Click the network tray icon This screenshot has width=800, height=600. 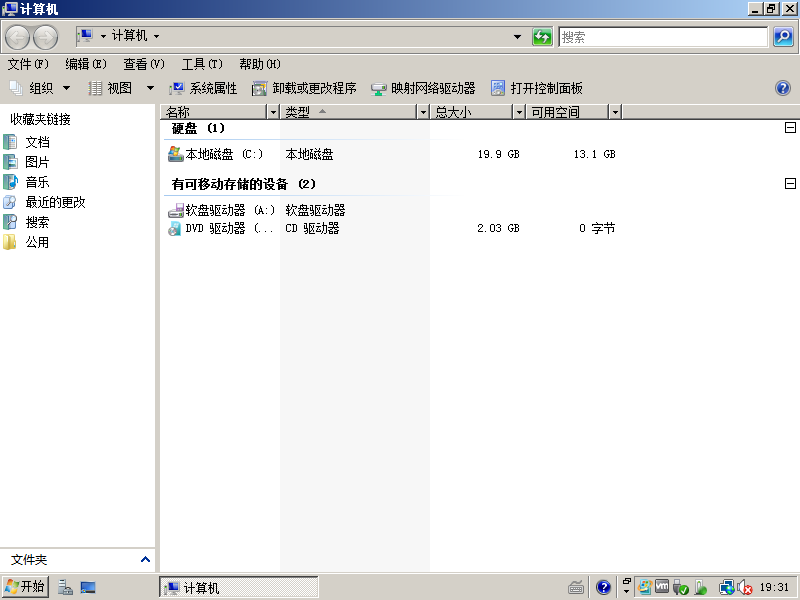pos(726,588)
